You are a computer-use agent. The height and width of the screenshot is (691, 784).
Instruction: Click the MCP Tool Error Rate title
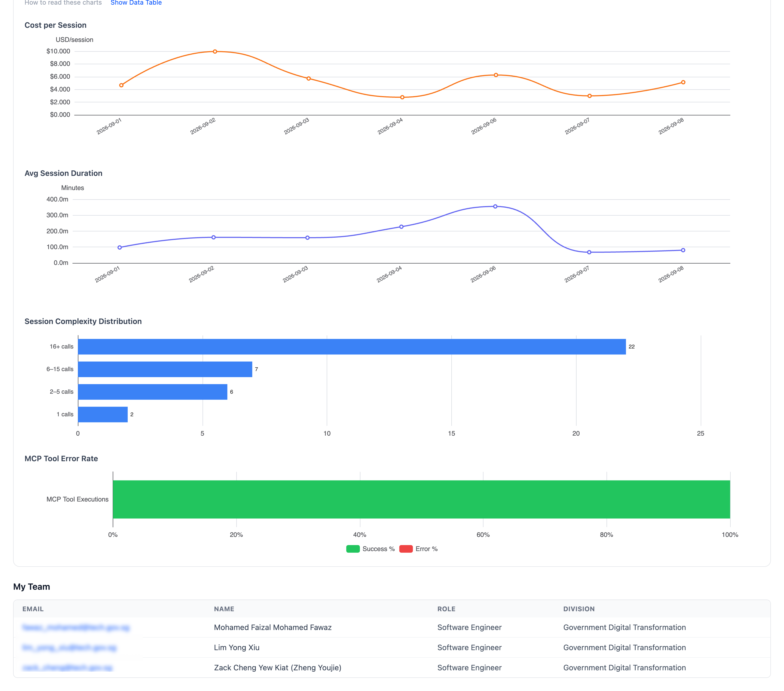(61, 459)
